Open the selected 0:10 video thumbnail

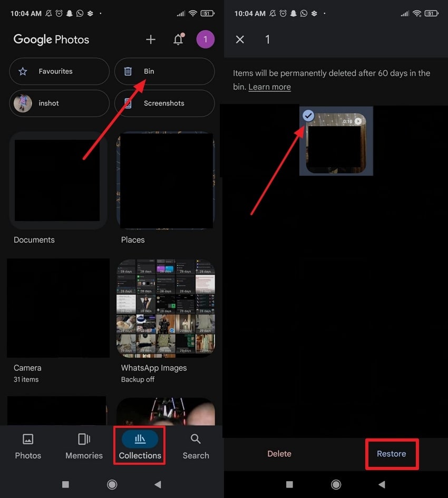coord(336,143)
